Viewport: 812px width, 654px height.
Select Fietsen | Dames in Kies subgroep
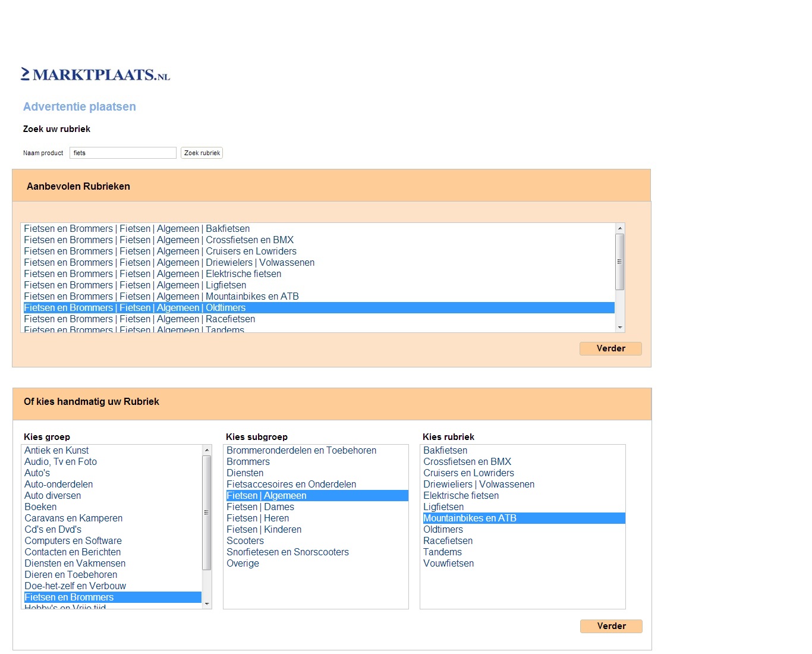click(x=260, y=507)
